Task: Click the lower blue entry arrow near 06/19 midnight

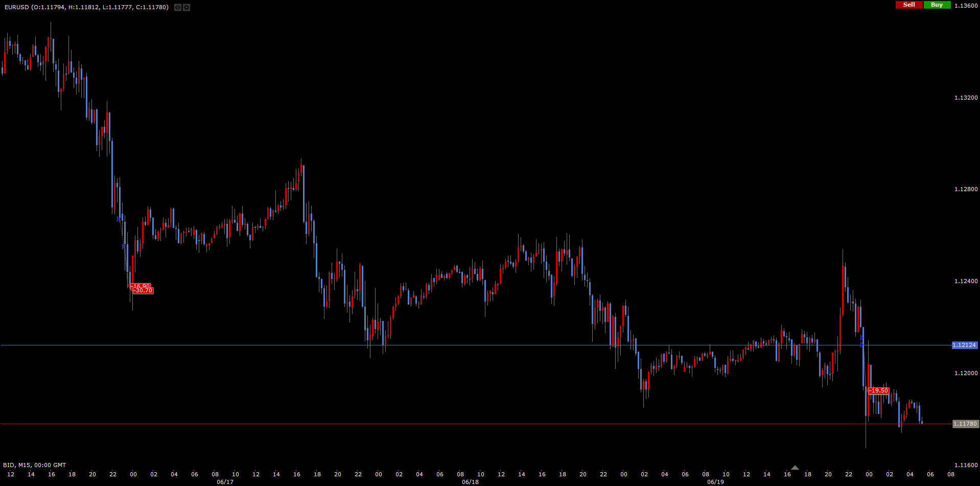Action: click(862, 345)
